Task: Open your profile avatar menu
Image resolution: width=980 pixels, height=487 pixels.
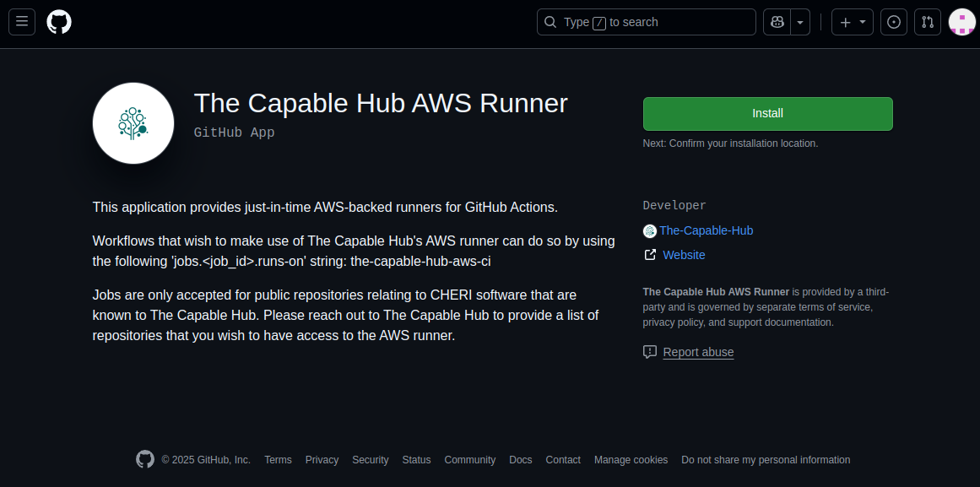Action: point(961,22)
